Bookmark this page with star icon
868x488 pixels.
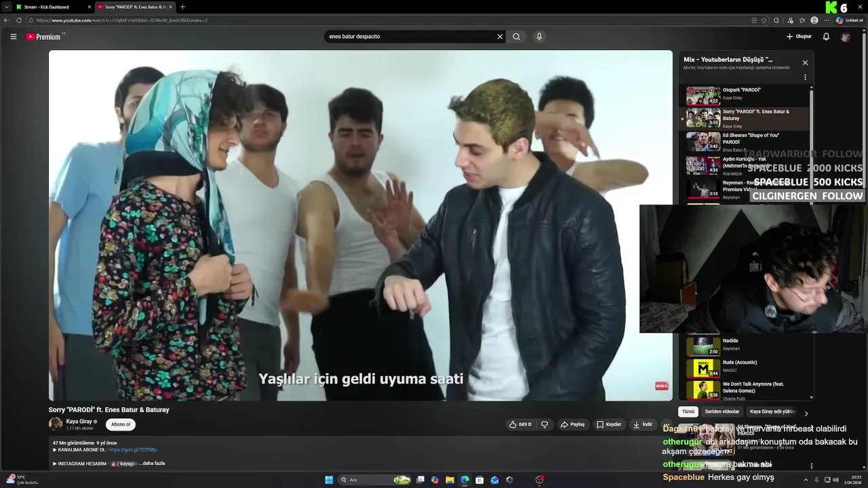tap(764, 20)
